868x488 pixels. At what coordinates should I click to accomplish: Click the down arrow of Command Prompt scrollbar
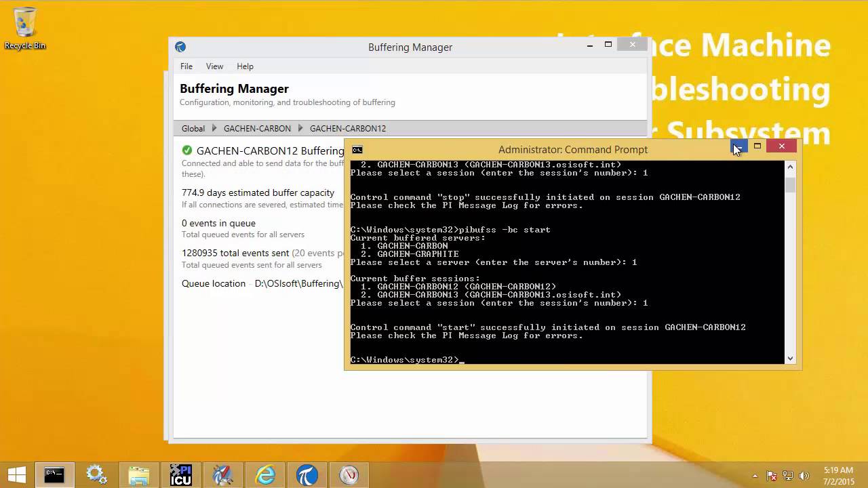[790, 359]
